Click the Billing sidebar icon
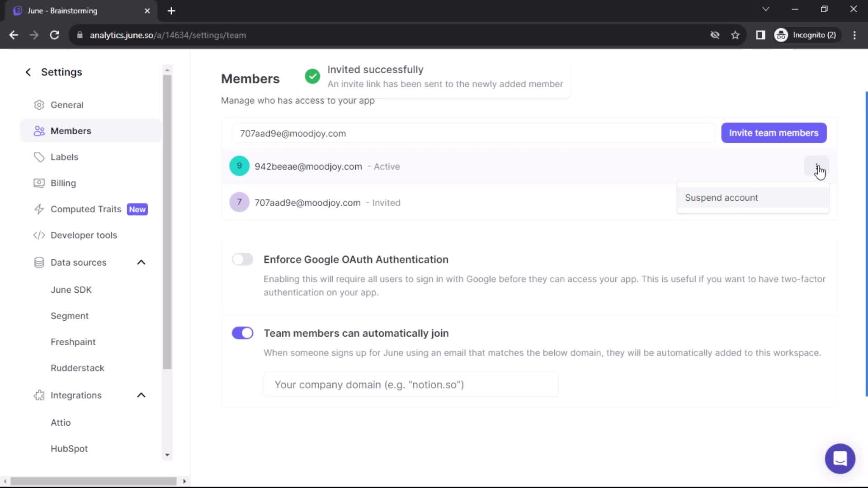The height and width of the screenshot is (488, 868). [38, 183]
